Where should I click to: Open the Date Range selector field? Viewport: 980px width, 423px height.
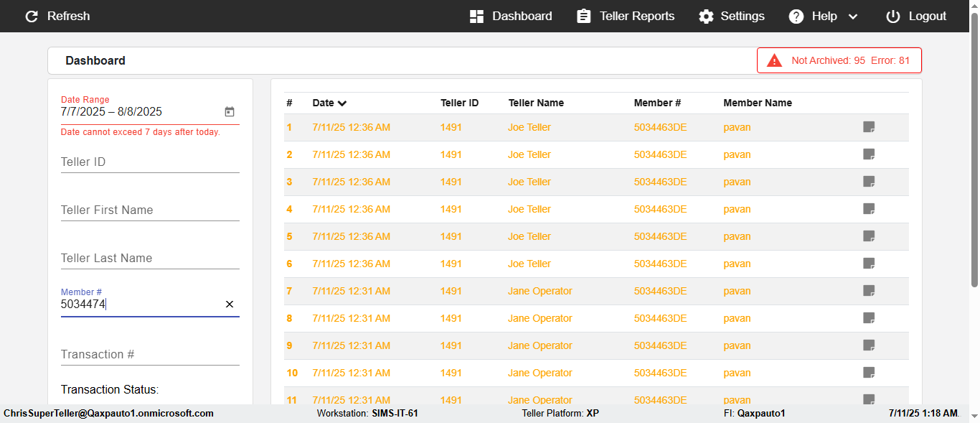click(140, 112)
